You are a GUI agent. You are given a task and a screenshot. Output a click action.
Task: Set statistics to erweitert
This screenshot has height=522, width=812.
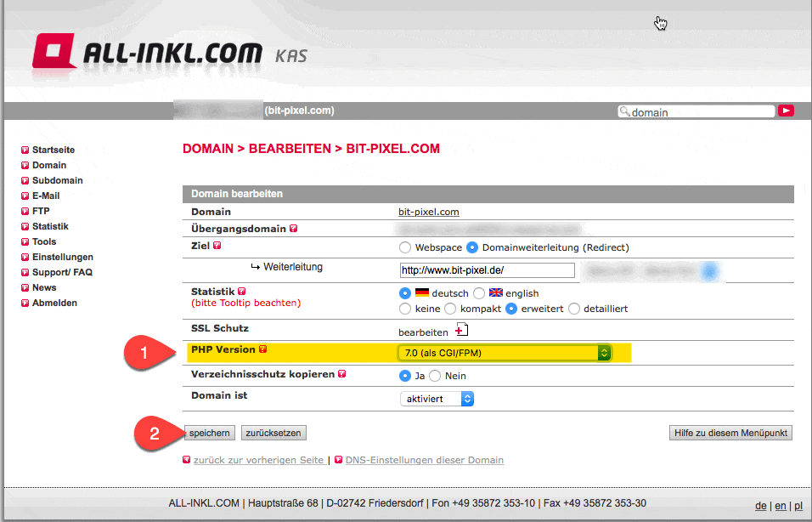coord(511,309)
